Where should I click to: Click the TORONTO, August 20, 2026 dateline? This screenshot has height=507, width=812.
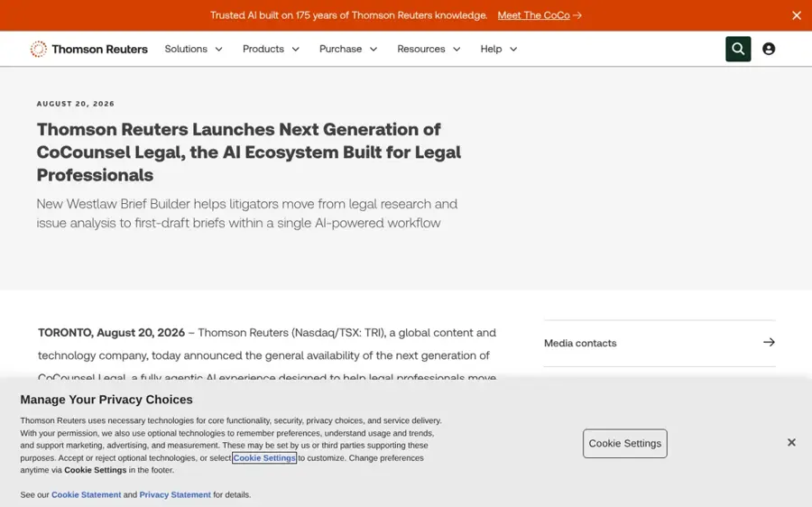click(111, 333)
